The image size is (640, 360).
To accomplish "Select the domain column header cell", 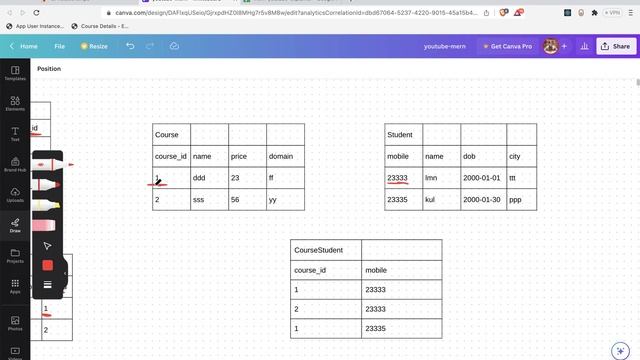I will point(285,156).
